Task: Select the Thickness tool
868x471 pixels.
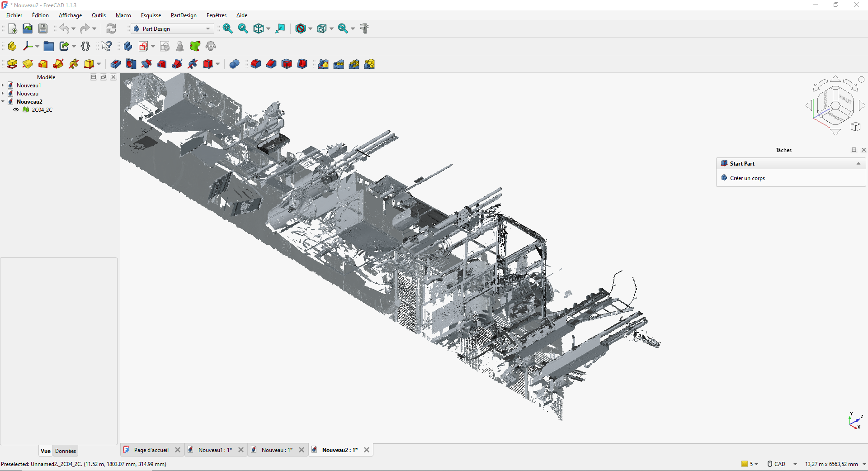Action: click(x=302, y=64)
